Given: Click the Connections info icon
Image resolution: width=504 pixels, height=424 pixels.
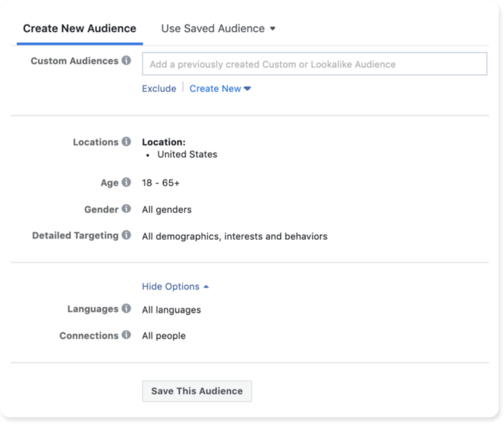Looking at the screenshot, I should pyautogui.click(x=126, y=335).
